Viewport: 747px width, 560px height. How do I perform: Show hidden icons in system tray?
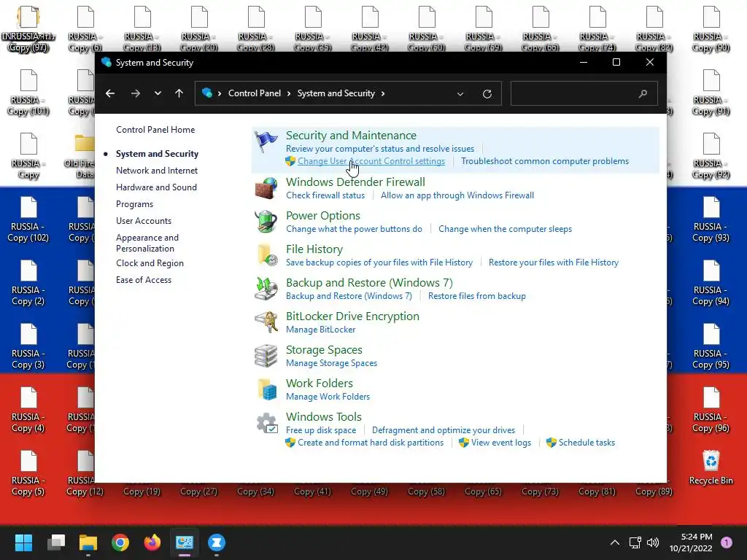[x=615, y=542]
